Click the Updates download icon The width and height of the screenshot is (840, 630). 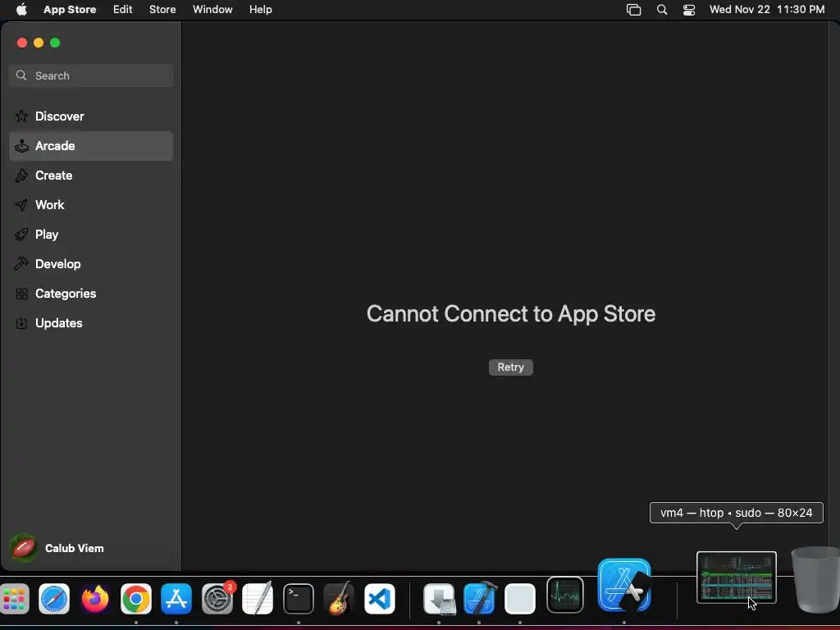pos(21,323)
